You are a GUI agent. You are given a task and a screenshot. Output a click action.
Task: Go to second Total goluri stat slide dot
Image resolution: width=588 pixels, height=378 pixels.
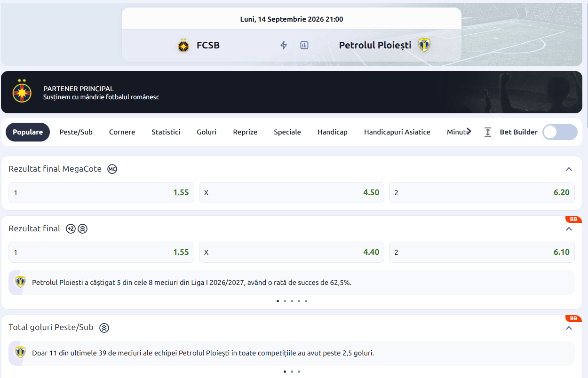pos(292,371)
